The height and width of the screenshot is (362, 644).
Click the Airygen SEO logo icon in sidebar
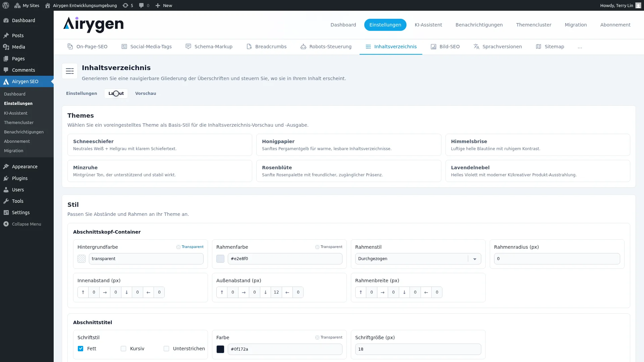(x=6, y=81)
